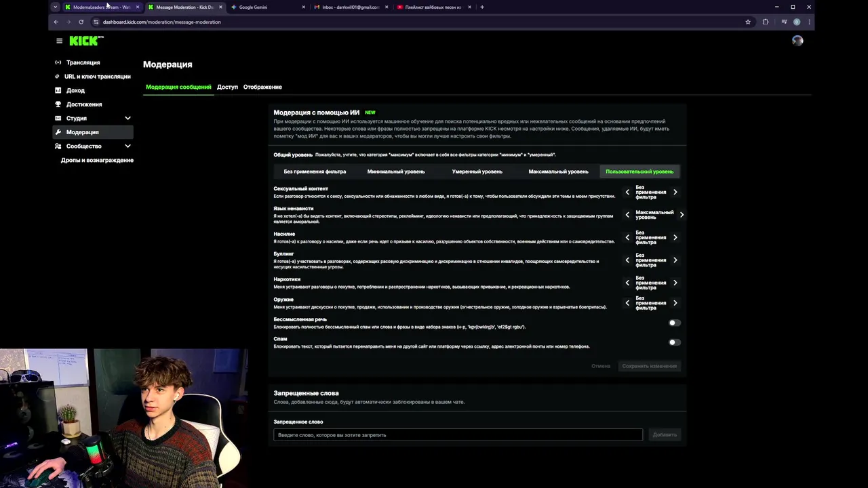
Task: Open the media control icon in toolbar
Action: (x=784, y=22)
